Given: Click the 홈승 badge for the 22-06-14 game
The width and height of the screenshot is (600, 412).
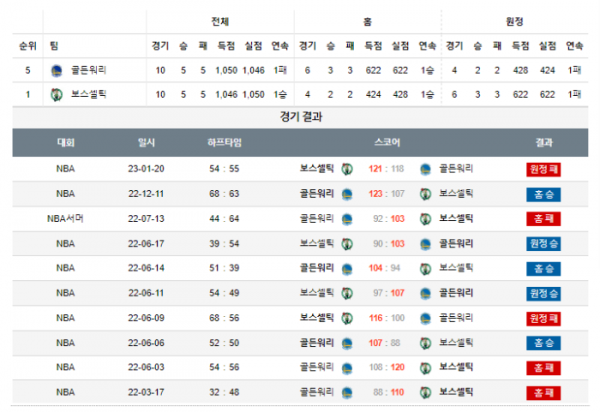Looking at the screenshot, I should pos(544,269).
